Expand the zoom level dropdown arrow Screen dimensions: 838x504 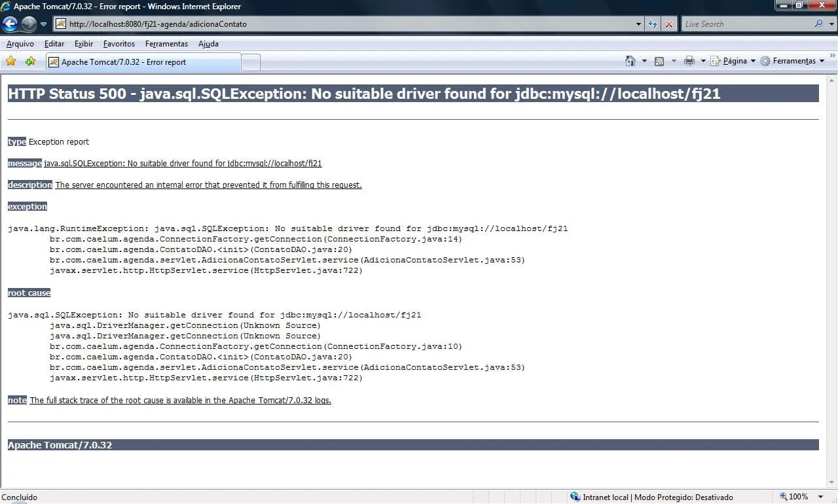822,497
